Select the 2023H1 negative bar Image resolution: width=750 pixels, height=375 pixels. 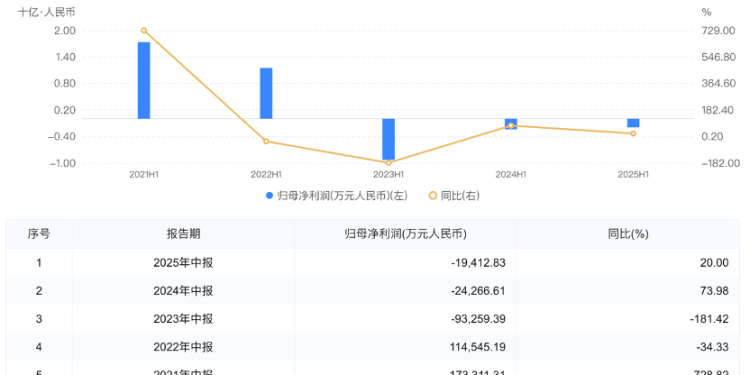click(x=388, y=139)
